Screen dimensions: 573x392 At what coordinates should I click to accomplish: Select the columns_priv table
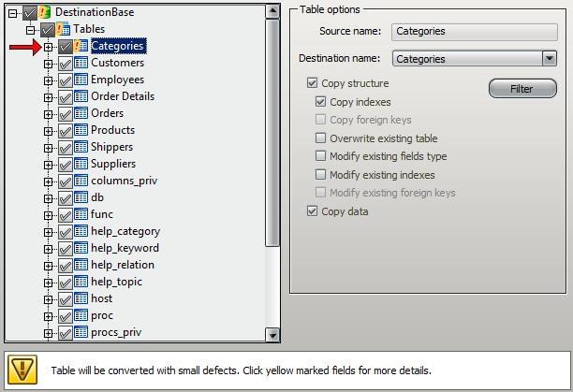(x=125, y=181)
